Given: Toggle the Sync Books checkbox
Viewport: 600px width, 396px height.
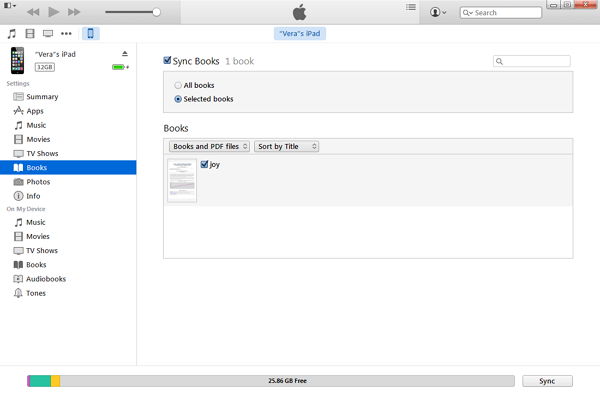Looking at the screenshot, I should 167,60.
